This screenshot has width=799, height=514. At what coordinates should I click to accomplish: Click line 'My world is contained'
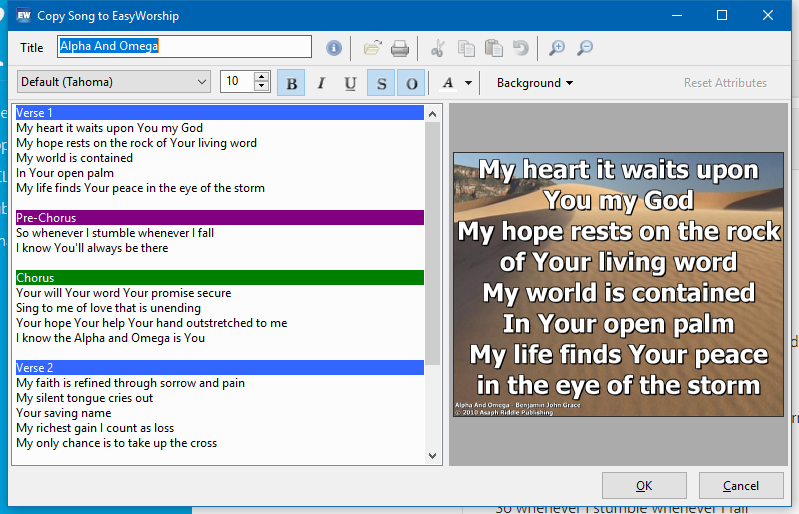74,158
